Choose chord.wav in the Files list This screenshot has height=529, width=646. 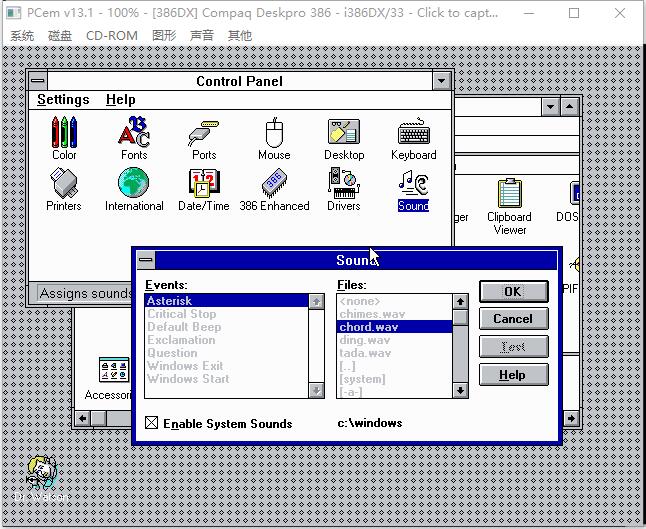394,327
